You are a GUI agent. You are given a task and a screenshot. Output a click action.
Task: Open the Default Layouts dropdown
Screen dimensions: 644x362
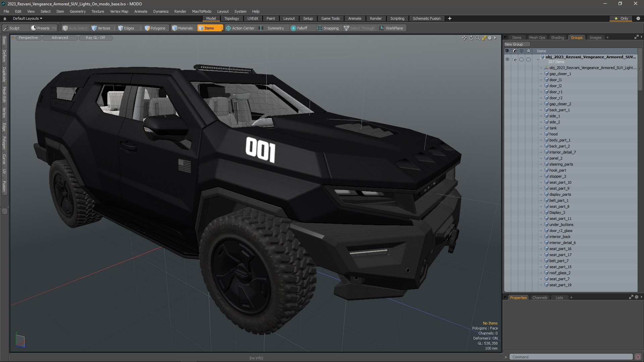coord(28,18)
